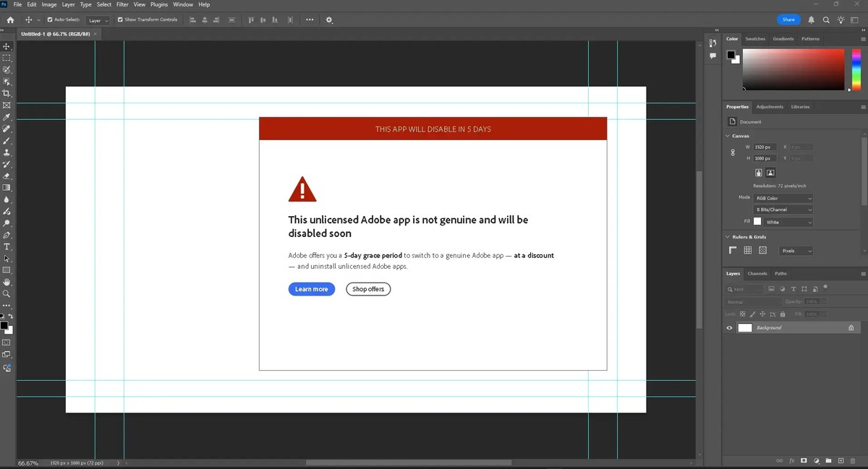Select the Zoom tool in toolbar
Viewport: 868px width, 469px height.
pyautogui.click(x=7, y=294)
